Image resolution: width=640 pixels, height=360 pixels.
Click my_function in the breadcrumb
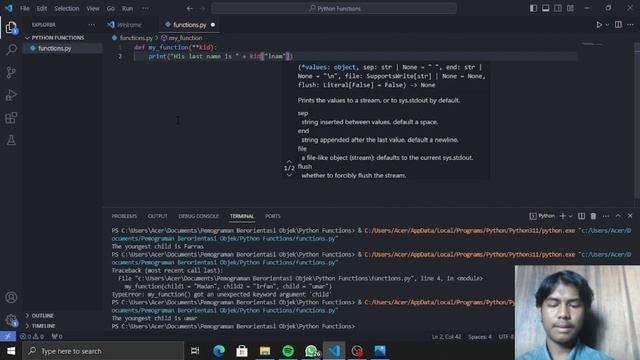pyautogui.click(x=185, y=38)
